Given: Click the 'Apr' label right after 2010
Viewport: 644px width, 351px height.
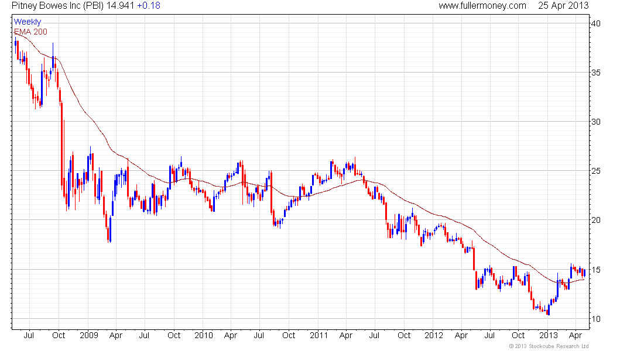Looking at the screenshot, I should (x=231, y=336).
